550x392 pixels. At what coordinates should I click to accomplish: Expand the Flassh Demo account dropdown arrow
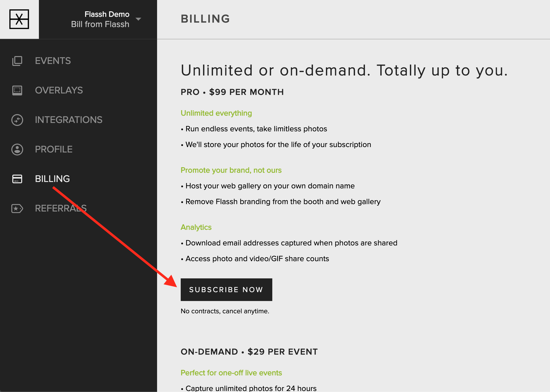tap(138, 19)
